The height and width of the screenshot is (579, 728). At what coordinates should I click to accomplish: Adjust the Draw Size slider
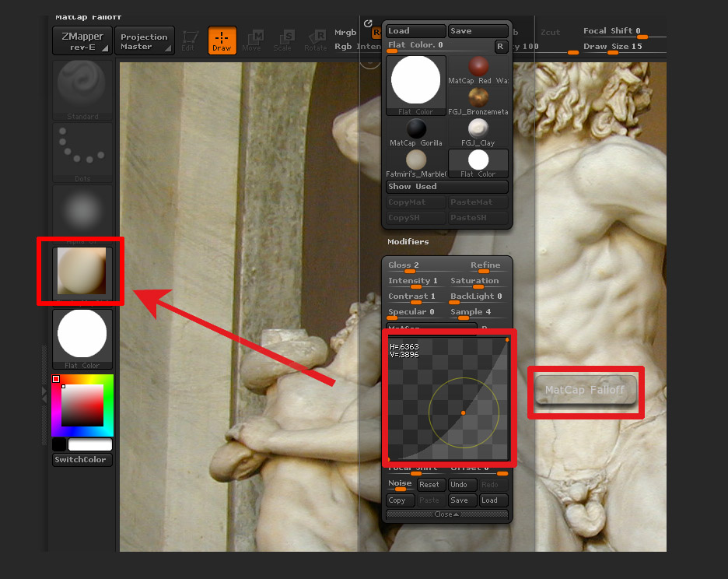point(624,47)
